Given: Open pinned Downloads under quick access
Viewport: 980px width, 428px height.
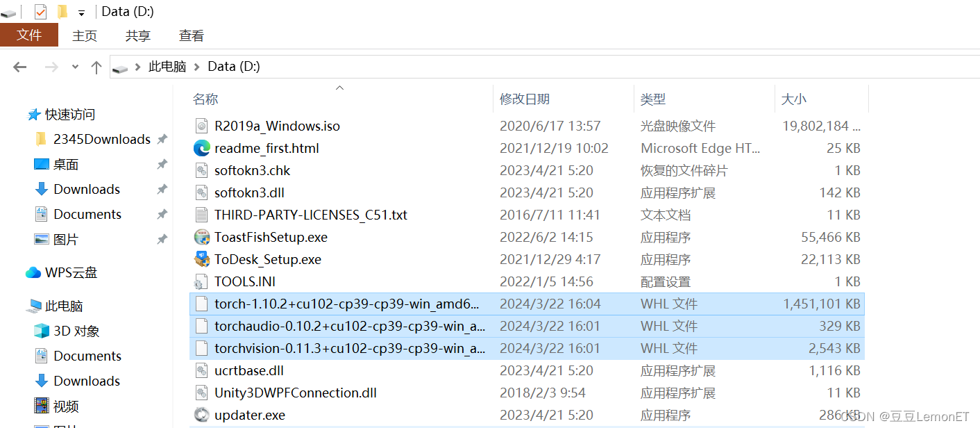Looking at the screenshot, I should click(87, 190).
